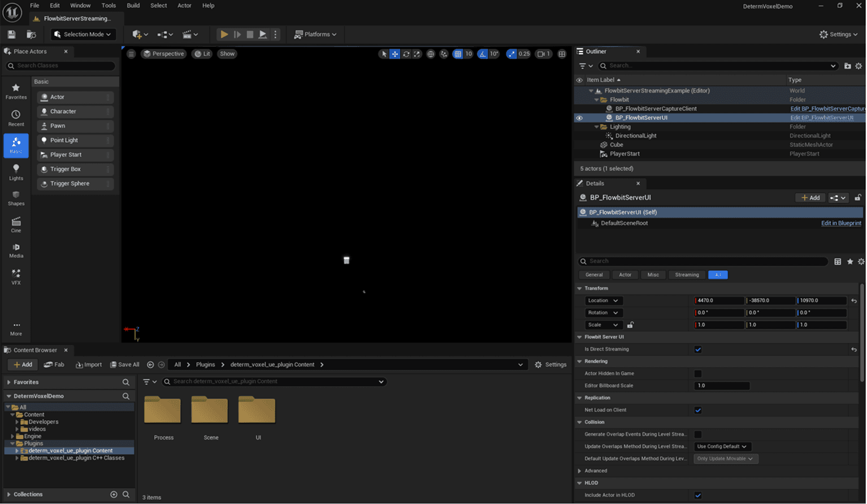This screenshot has height=504, width=867.
Task: Click the Play button in the toolbar
Action: click(224, 34)
